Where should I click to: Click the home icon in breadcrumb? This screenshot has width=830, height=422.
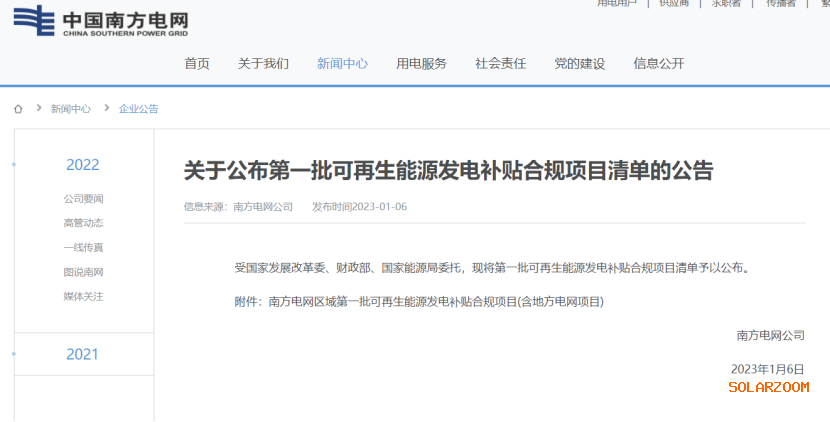[18, 108]
